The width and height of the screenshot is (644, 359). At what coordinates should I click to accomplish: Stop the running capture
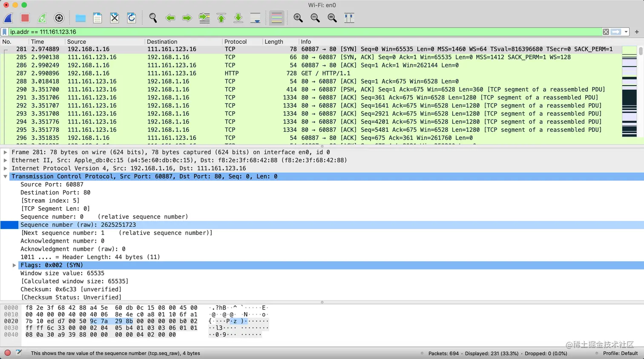(25, 18)
